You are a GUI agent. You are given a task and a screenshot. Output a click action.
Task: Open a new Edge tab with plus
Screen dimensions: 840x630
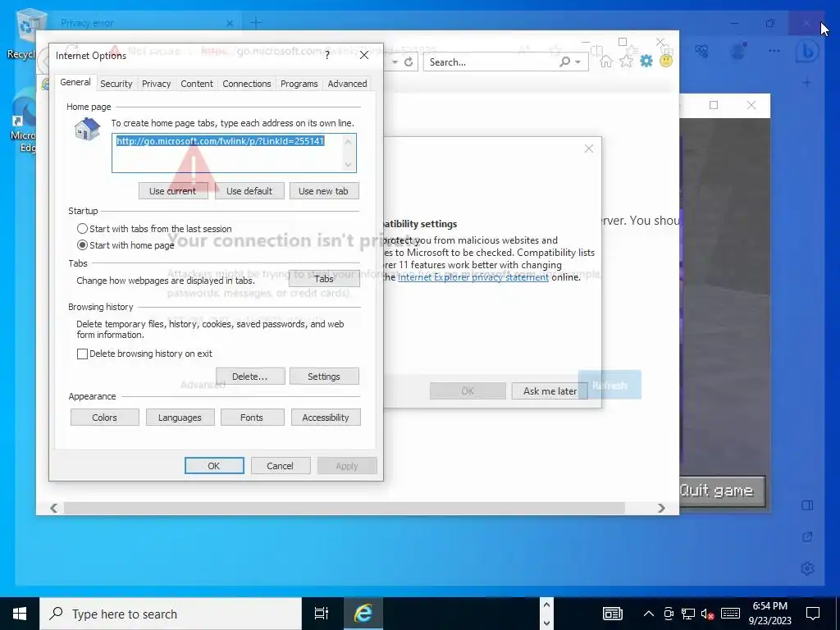coord(256,23)
